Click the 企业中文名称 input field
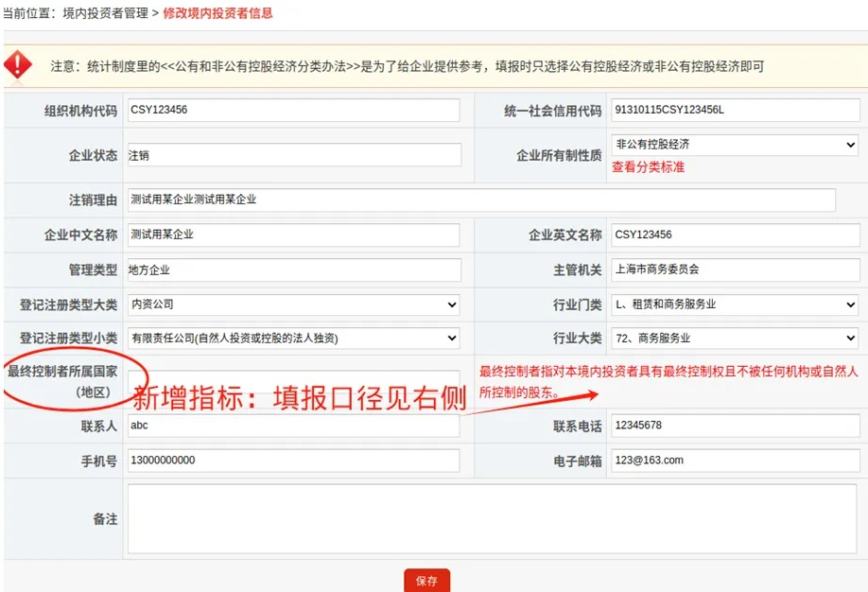The height and width of the screenshot is (592, 868). [x=293, y=235]
